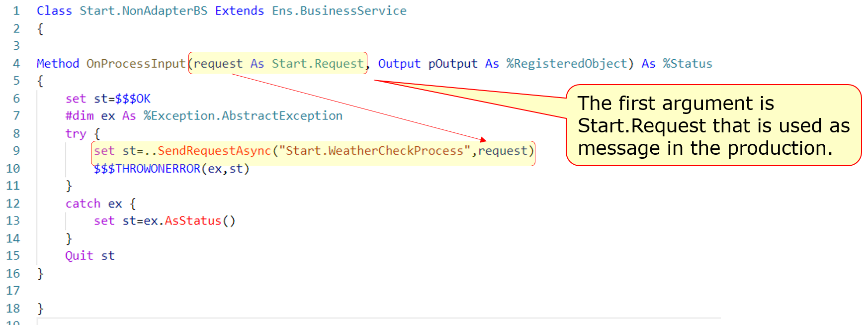Click the yellow callout annotation text

[x=713, y=125]
